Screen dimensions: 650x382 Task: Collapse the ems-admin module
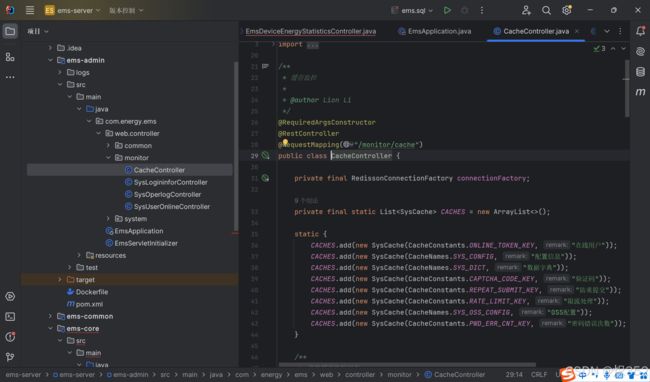coord(50,60)
